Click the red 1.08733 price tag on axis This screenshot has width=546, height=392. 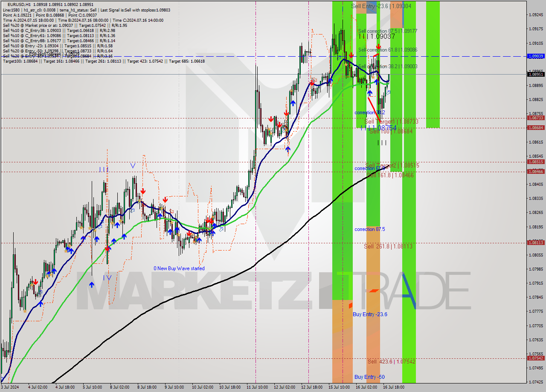[536, 118]
